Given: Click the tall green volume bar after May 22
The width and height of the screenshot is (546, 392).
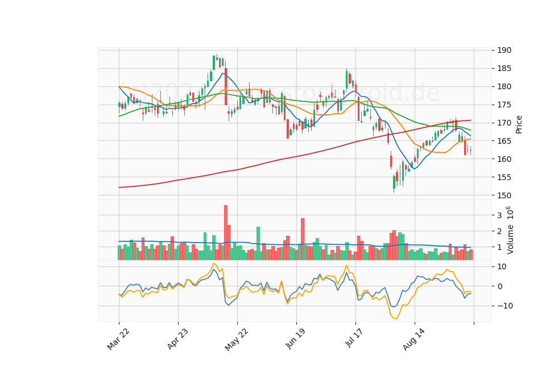Looking at the screenshot, I should 258,244.
